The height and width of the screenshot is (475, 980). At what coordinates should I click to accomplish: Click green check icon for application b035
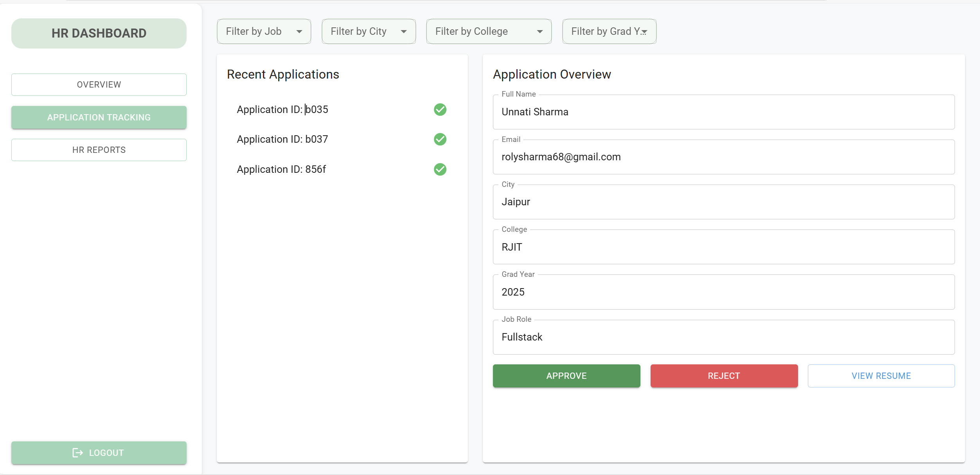[x=440, y=109]
